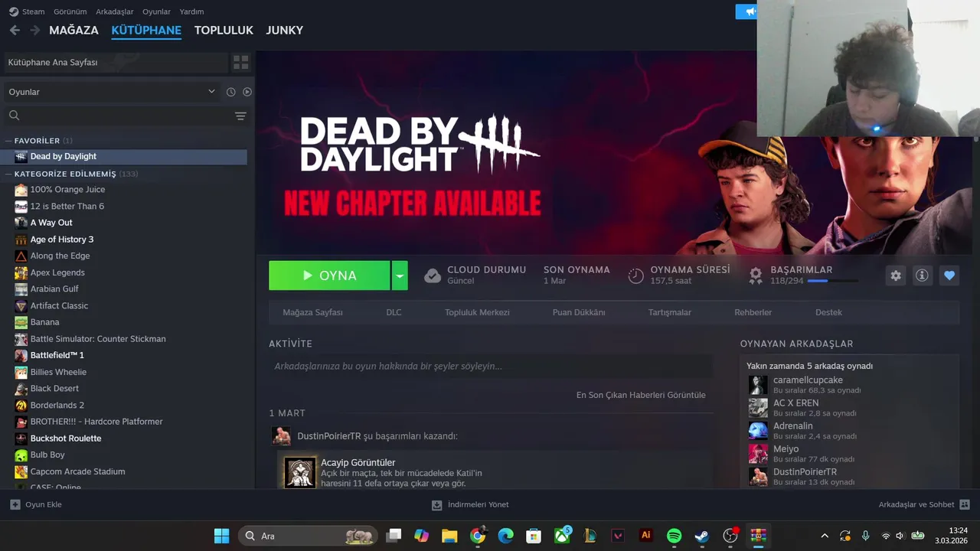This screenshot has height=551, width=980.
Task: Click the cloud status icon
Action: point(433,275)
